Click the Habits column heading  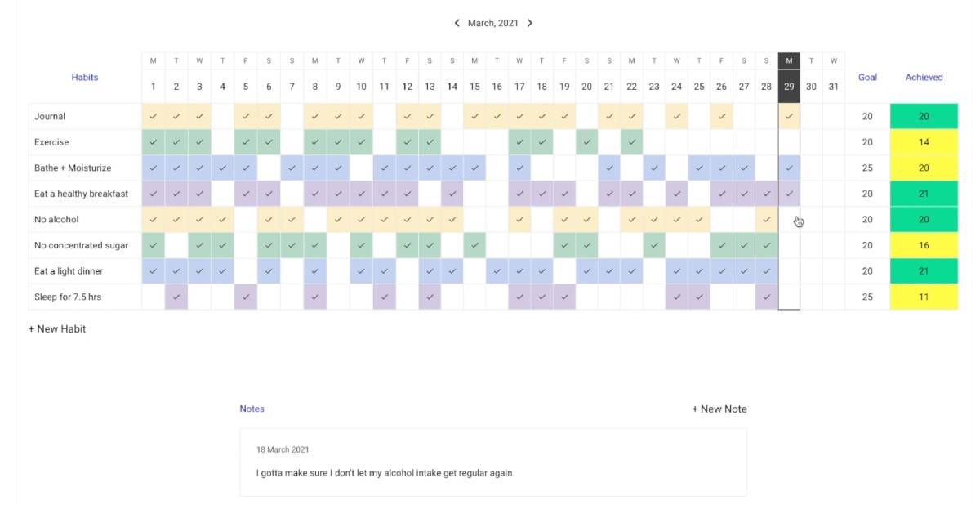pos(85,78)
